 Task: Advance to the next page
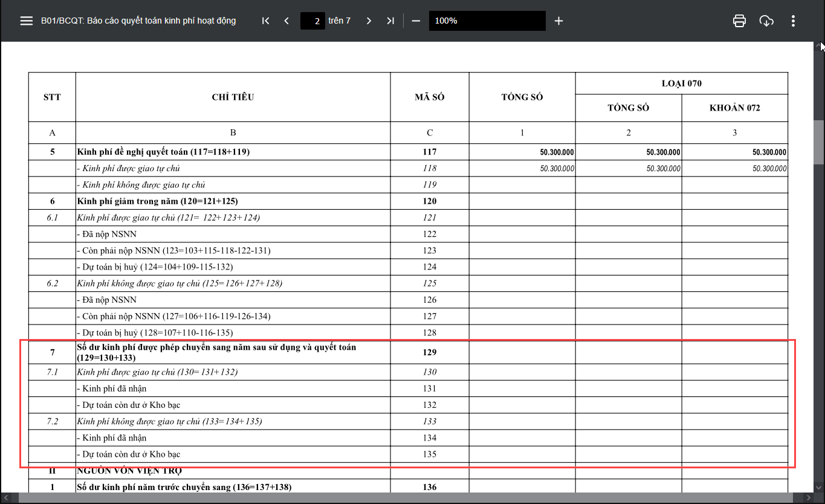[x=369, y=21]
